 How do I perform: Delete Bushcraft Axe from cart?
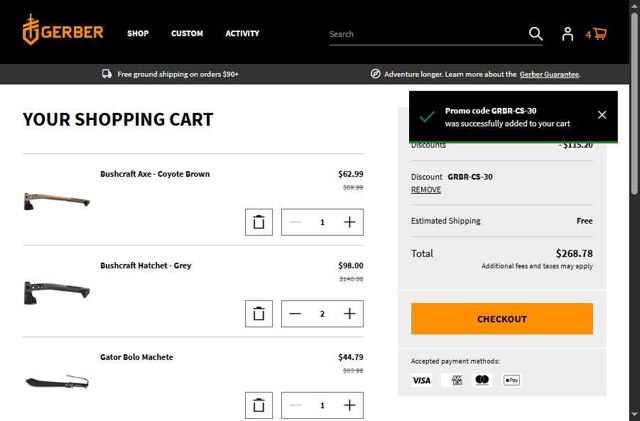259,222
